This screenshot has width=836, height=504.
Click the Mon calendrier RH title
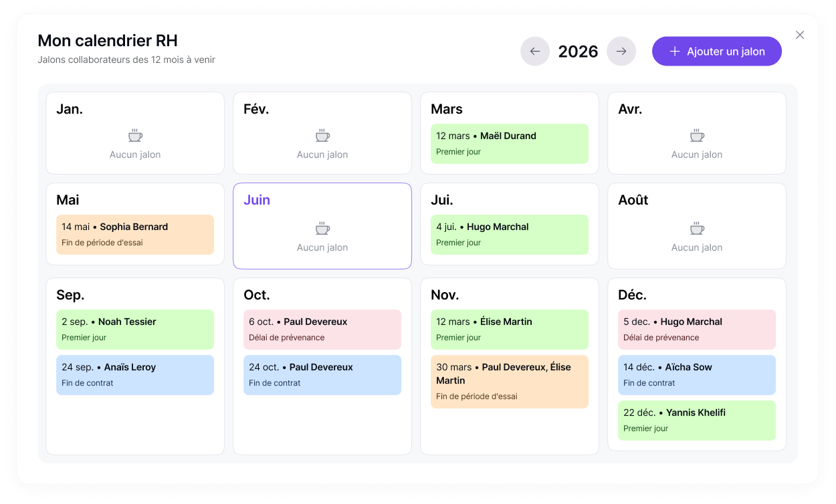click(108, 40)
